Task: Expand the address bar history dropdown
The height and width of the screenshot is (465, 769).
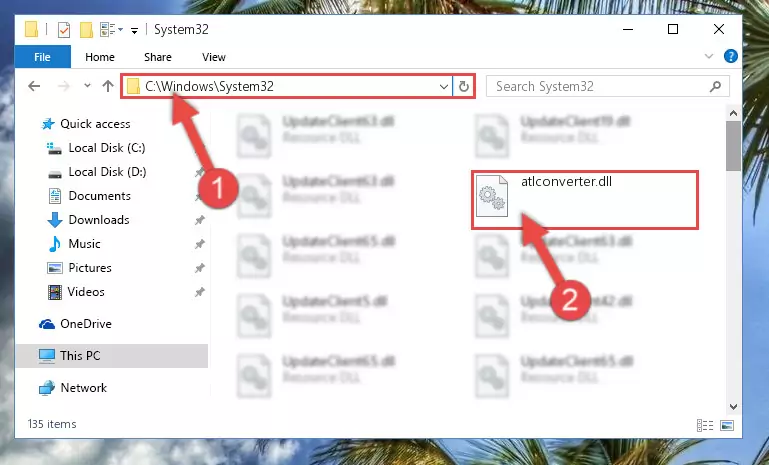Action: (x=443, y=87)
